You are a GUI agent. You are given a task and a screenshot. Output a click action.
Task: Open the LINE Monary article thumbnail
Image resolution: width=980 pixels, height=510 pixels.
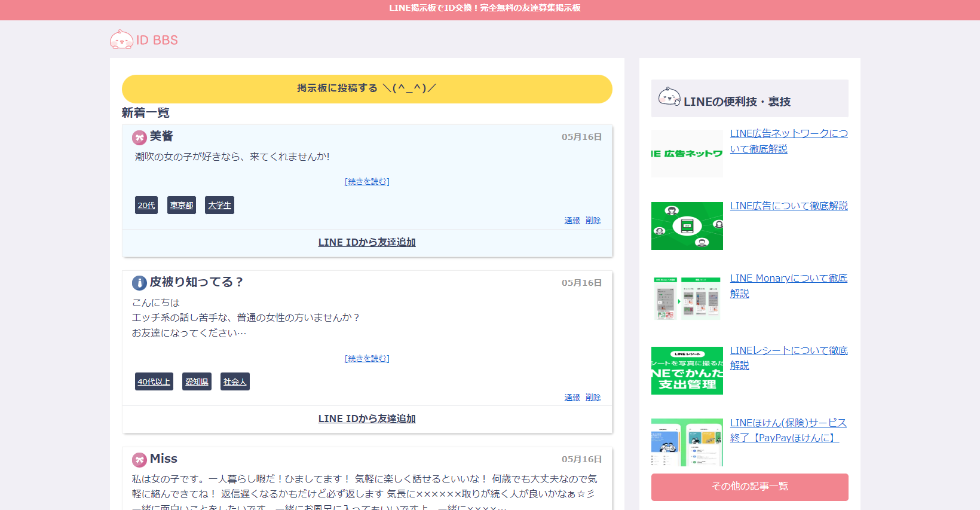click(x=687, y=298)
